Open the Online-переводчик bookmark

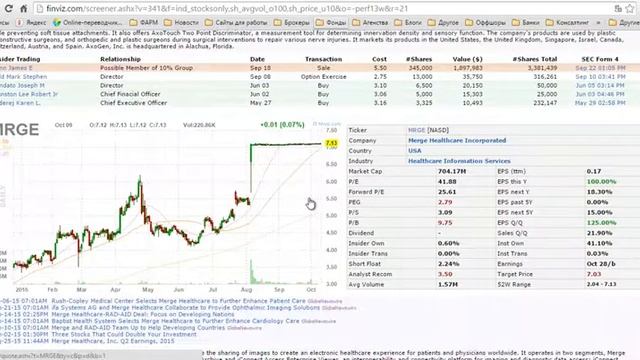87,22
